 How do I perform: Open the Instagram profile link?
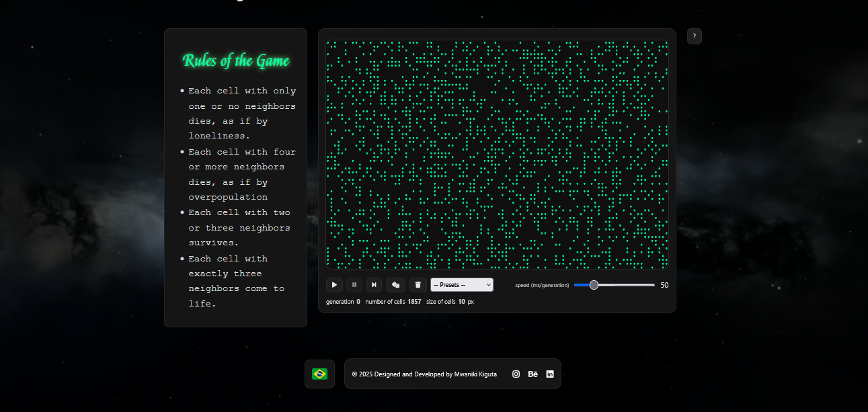[x=516, y=374]
